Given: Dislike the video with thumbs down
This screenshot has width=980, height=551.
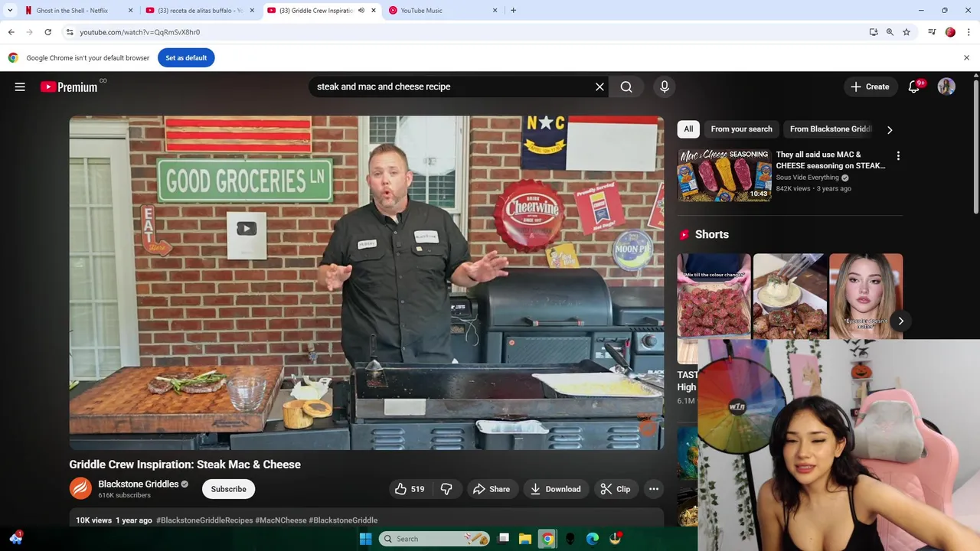Looking at the screenshot, I should pyautogui.click(x=446, y=489).
